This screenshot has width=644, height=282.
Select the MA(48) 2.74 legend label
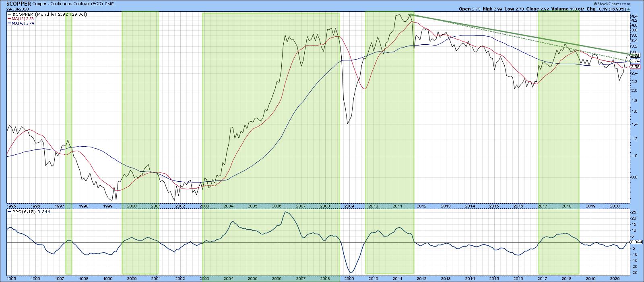pyautogui.click(x=23, y=23)
